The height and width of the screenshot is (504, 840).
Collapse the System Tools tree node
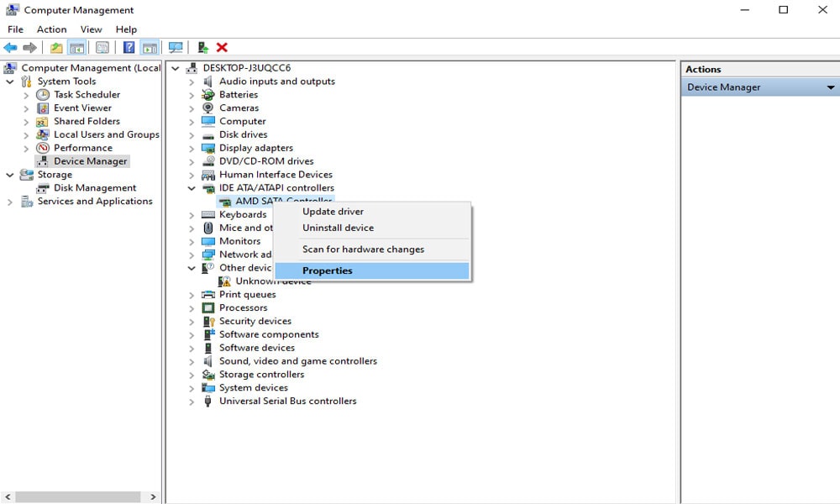pos(9,81)
